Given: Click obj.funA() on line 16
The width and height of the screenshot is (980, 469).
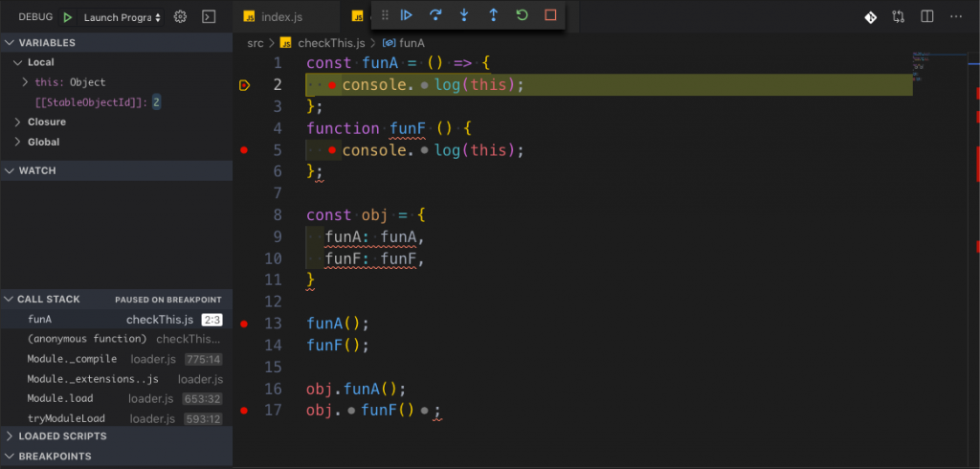Looking at the screenshot, I should tap(356, 389).
